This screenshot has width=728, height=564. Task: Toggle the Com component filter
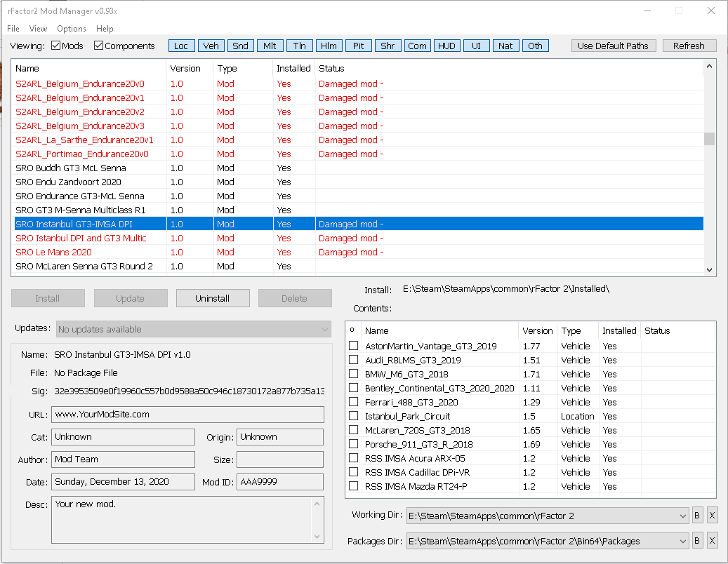point(418,46)
